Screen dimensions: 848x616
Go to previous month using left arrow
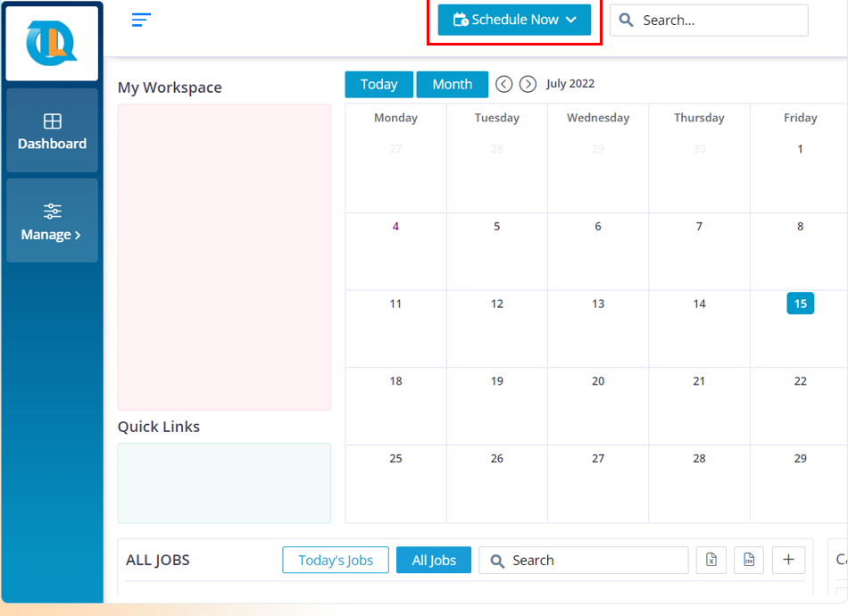tap(504, 84)
